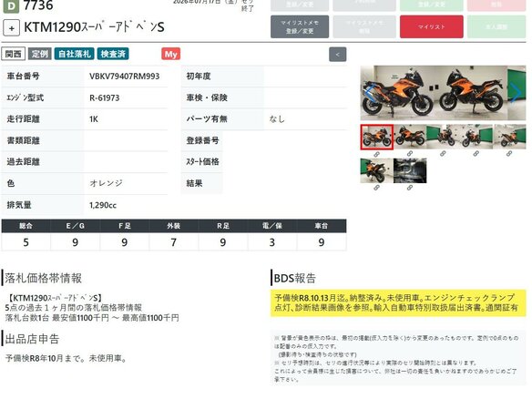
Task: Click the displacement value 1,290cc
Action: point(103,205)
